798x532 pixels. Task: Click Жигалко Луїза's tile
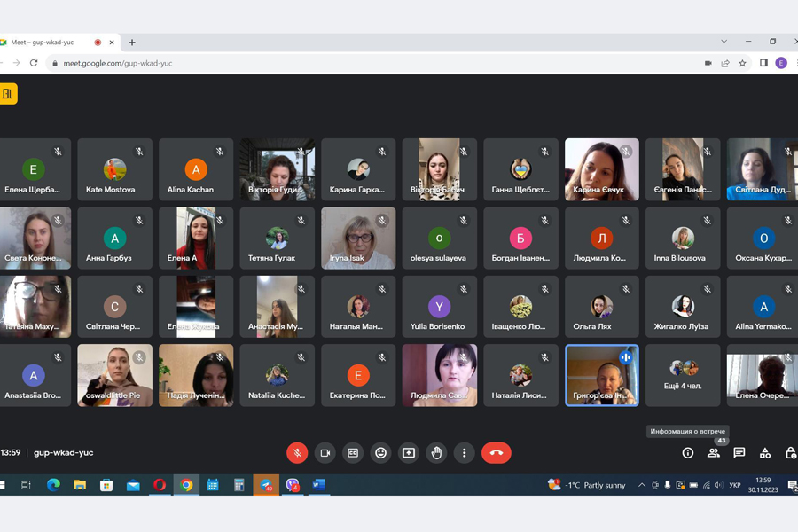coord(683,307)
